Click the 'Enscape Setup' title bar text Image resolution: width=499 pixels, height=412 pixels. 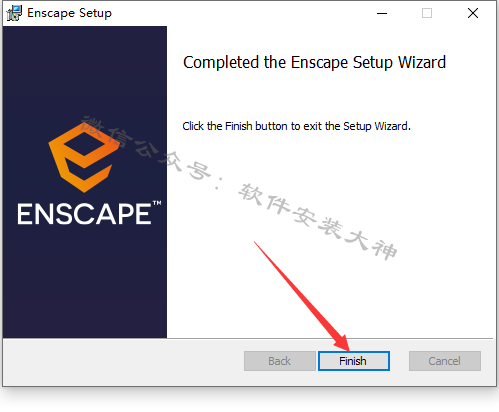click(69, 13)
